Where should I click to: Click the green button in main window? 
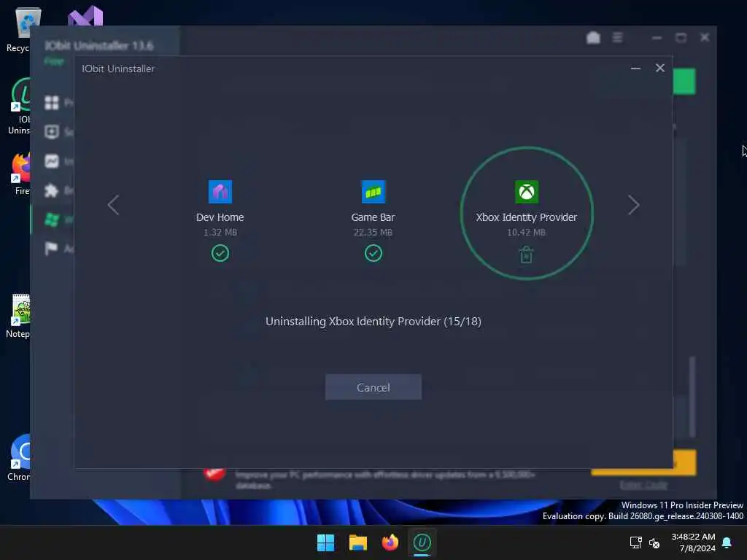(684, 82)
